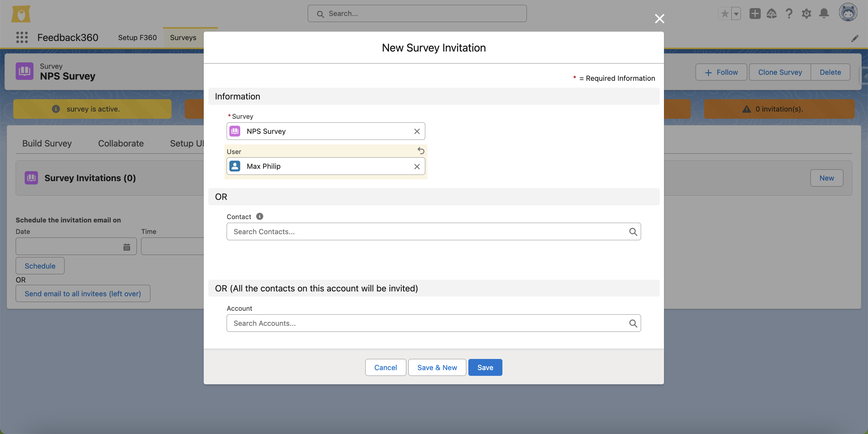Follow the NPS Survey record
The width and height of the screenshot is (868, 434).
[721, 72]
